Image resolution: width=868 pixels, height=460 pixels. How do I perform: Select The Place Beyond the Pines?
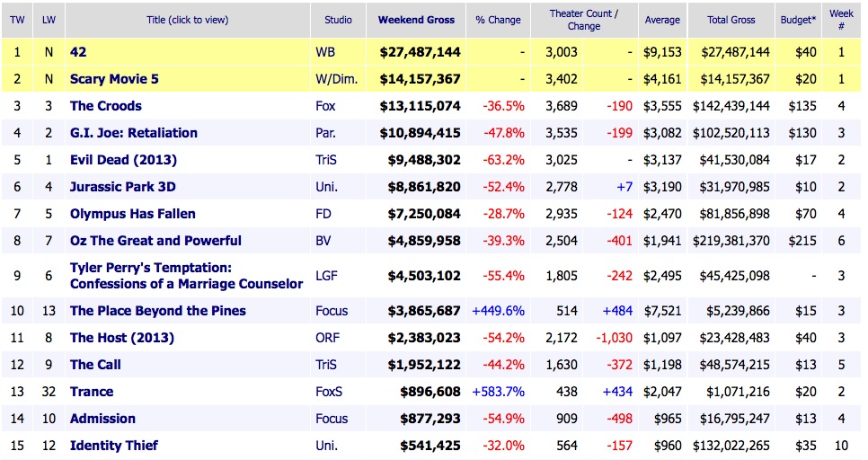[157, 311]
